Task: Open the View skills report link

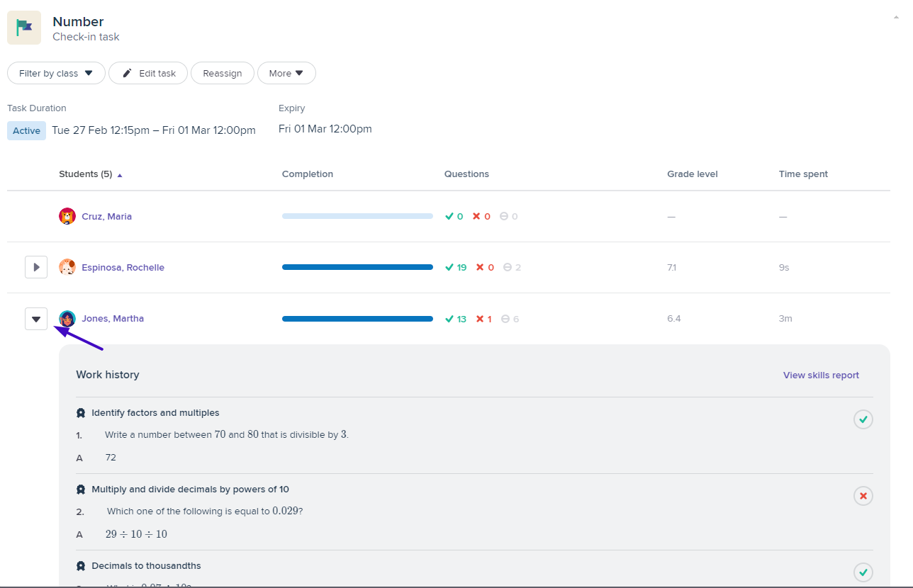Action: tap(821, 375)
